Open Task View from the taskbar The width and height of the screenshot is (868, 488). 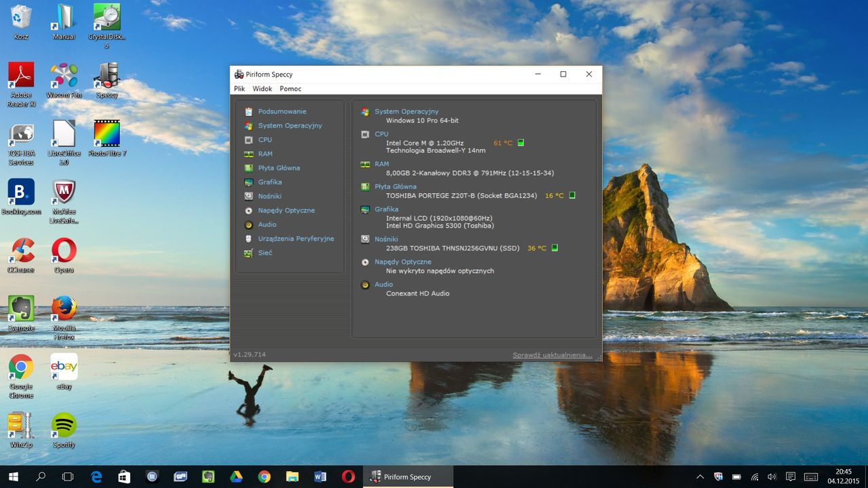68,477
